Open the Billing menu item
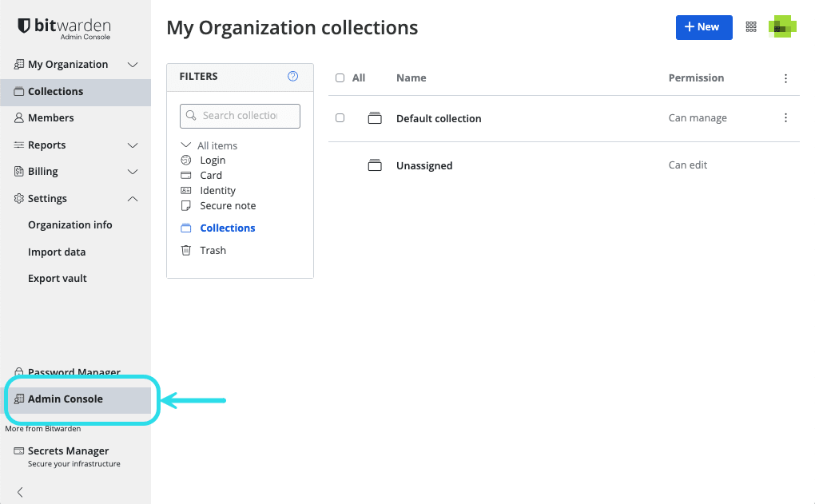Screen dimensions: 815x504 point(42,171)
